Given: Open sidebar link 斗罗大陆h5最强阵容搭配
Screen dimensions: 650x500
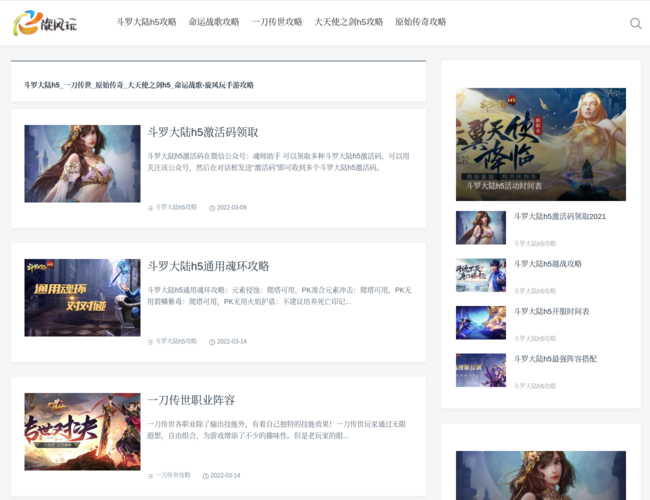Looking at the screenshot, I should [x=555, y=359].
